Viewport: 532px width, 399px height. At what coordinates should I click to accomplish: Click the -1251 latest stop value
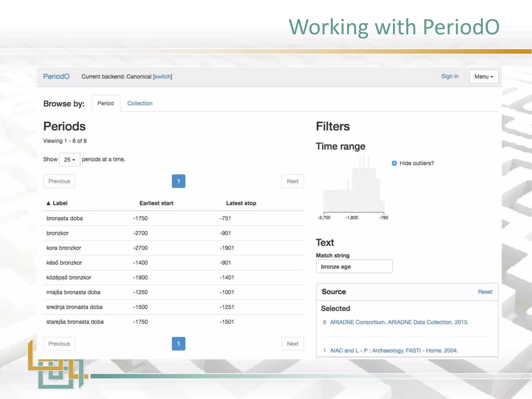(x=227, y=307)
